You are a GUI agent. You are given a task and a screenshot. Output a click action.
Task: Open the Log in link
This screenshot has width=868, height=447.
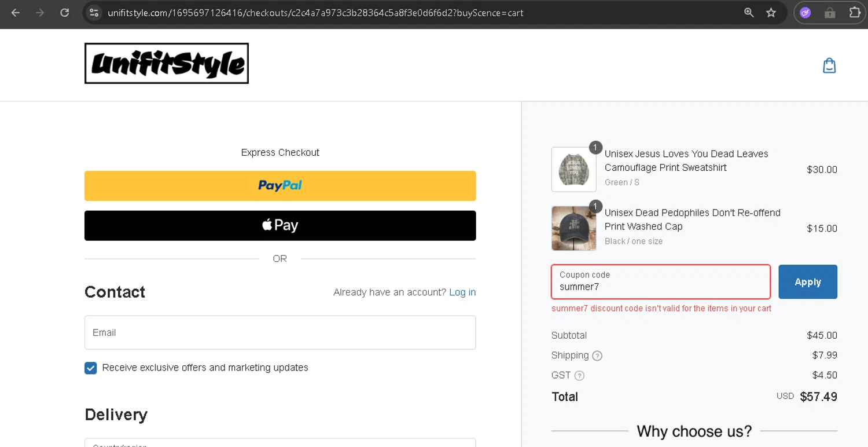click(x=462, y=292)
